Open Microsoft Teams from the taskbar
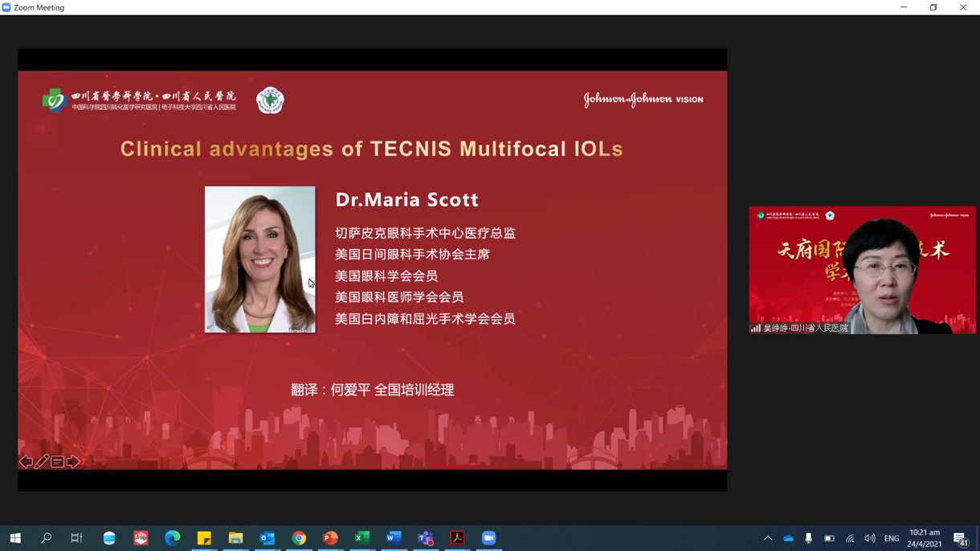This screenshot has width=980, height=551. click(426, 538)
